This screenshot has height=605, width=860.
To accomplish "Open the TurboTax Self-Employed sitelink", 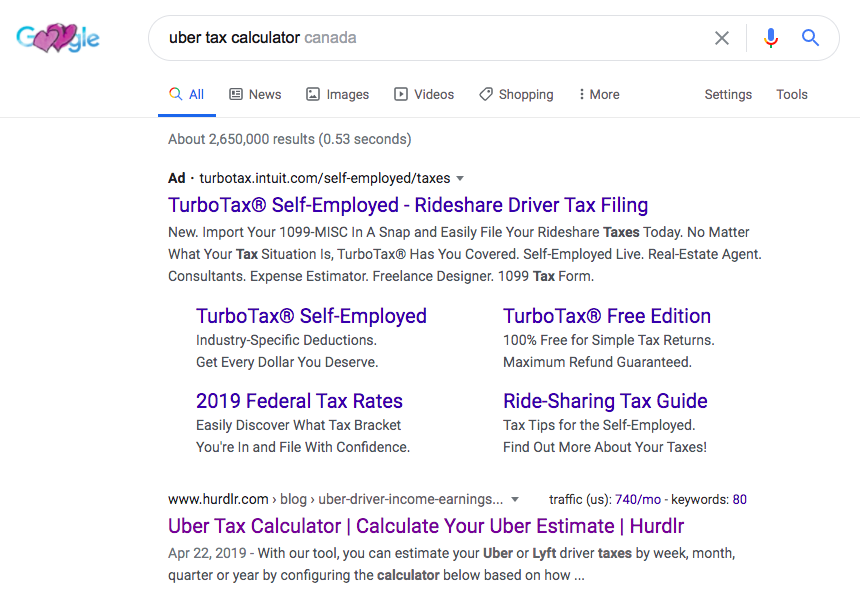I will pos(311,316).
